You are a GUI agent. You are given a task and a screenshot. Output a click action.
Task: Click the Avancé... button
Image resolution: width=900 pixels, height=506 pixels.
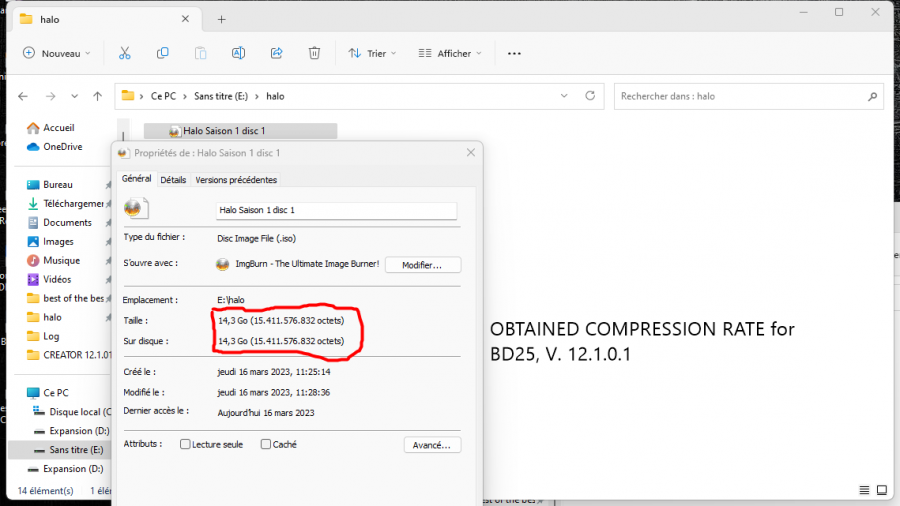[432, 445]
